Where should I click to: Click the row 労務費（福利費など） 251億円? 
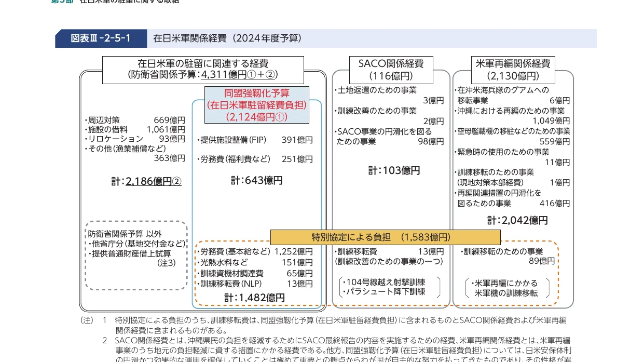(255, 159)
